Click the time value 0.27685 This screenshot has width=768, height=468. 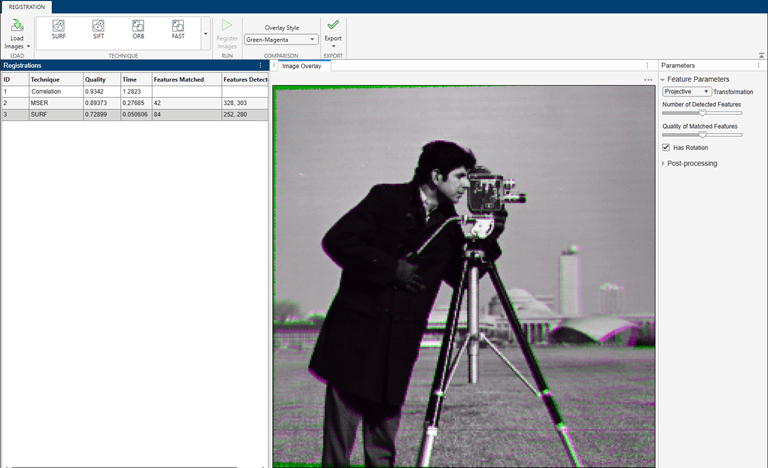tap(133, 103)
